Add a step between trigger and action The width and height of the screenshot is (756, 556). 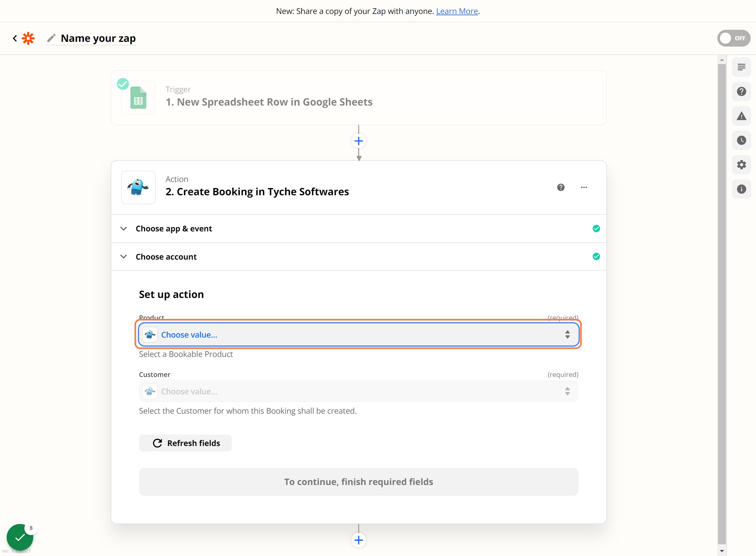pos(359,141)
